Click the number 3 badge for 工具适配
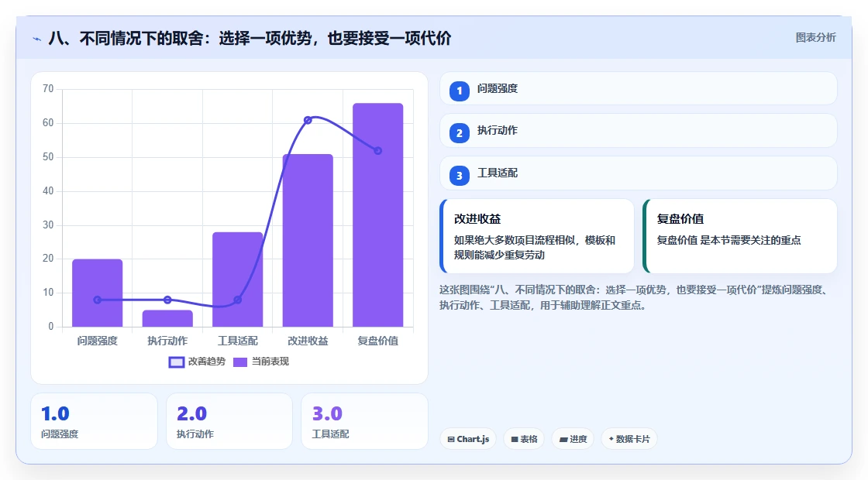The image size is (868, 480). click(459, 175)
